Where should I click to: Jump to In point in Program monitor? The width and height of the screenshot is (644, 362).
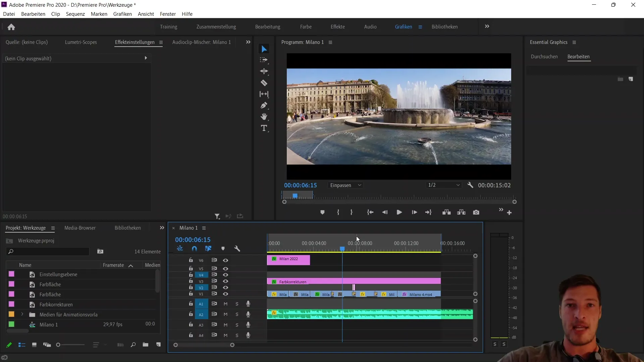pos(370,213)
